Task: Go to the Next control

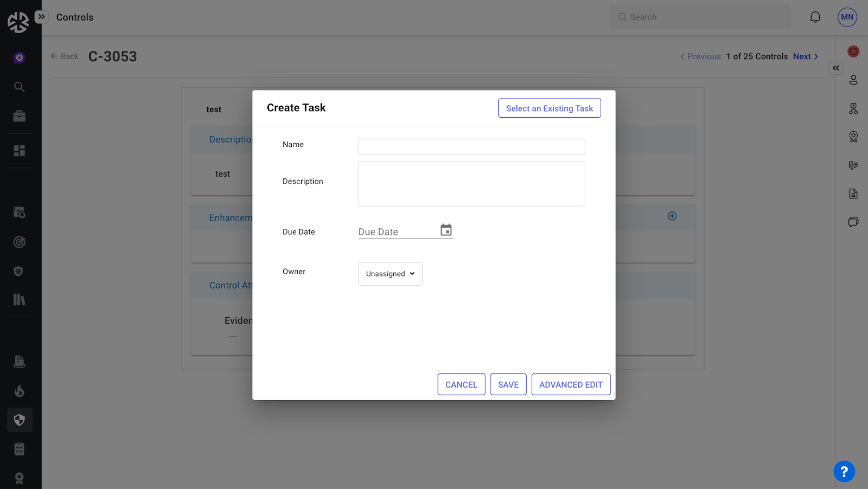Action: [805, 56]
